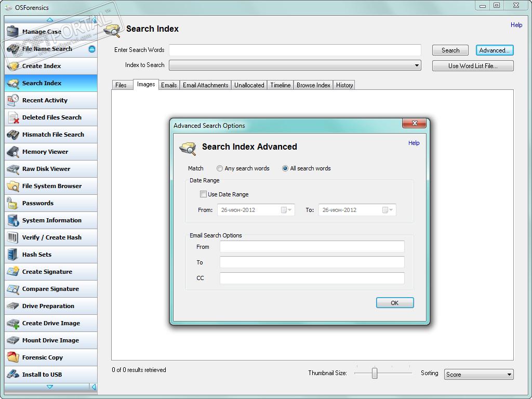532x399 pixels.
Task: Open Forensic Copy folder icon
Action: 13,357
